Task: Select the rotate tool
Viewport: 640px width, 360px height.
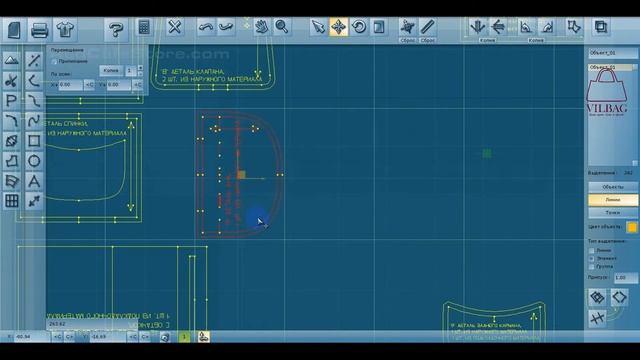Action: [x=359, y=27]
